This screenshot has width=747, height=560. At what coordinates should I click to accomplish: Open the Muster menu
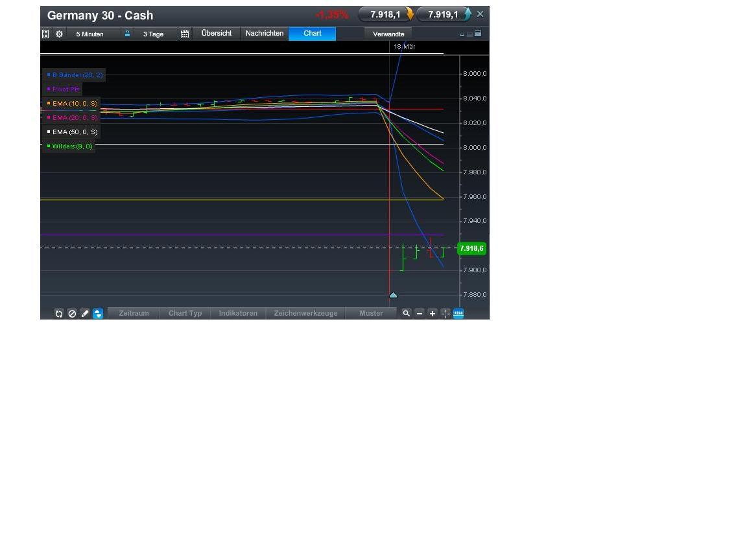click(371, 313)
